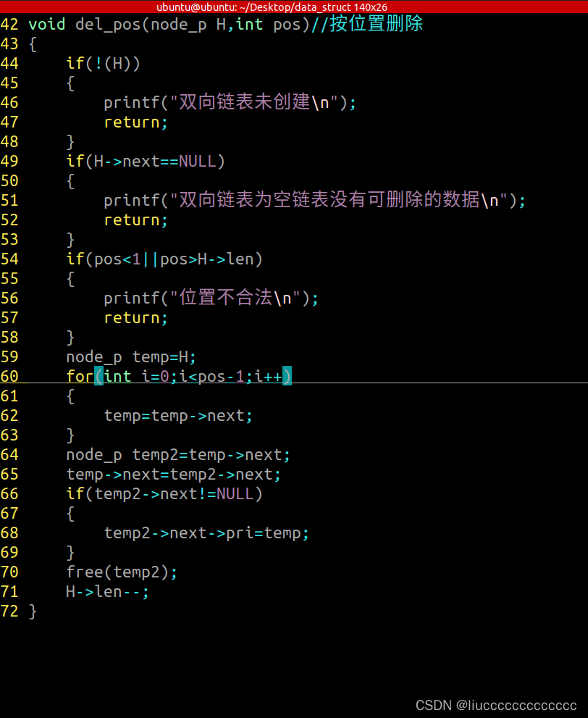Click the highlighted closing parenthesis on line 60
The width and height of the screenshot is (588, 718).
click(287, 376)
